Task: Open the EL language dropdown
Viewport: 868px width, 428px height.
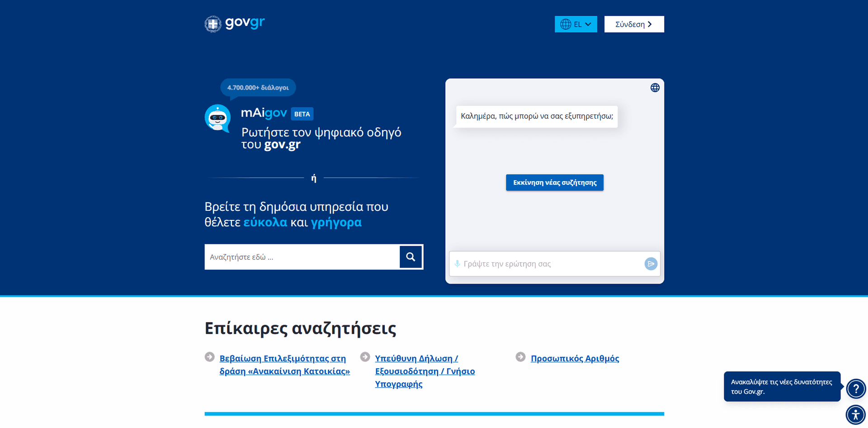Action: [x=576, y=24]
